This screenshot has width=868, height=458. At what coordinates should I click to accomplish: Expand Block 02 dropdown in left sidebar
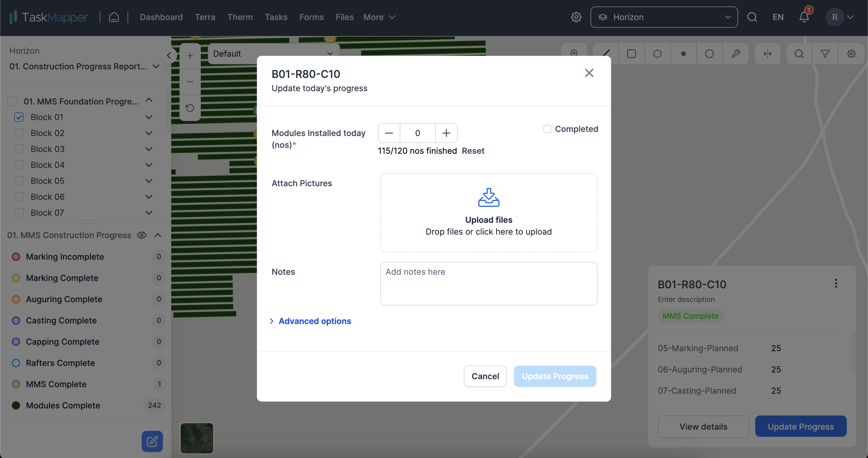(x=149, y=133)
